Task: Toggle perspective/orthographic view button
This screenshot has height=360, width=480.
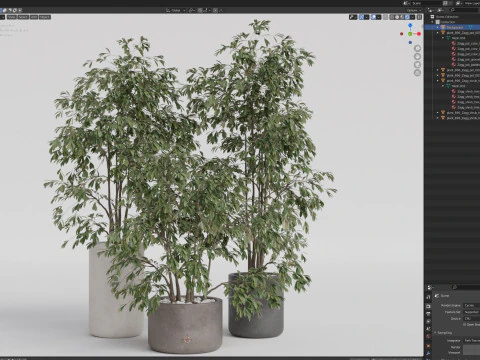Action: [x=417, y=73]
